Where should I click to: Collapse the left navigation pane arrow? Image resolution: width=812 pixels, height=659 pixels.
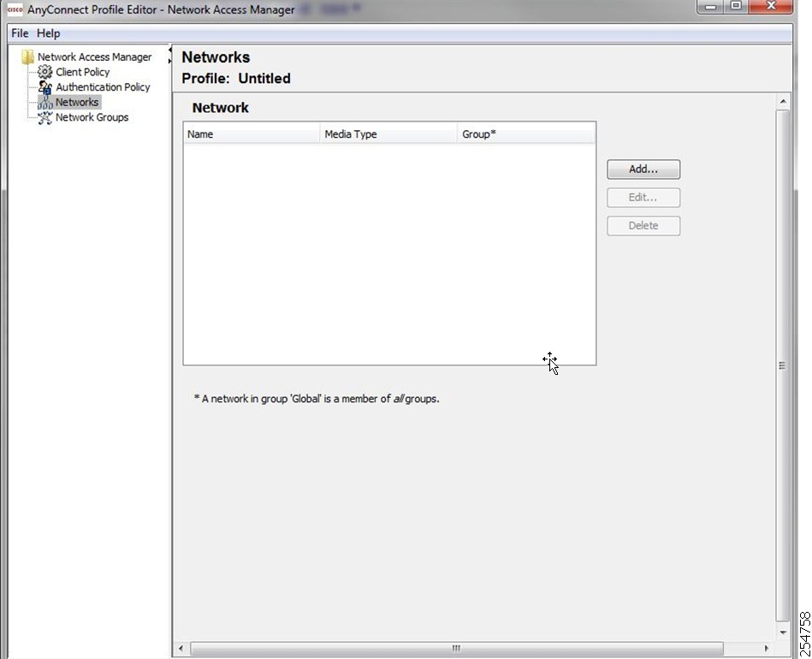point(170,50)
